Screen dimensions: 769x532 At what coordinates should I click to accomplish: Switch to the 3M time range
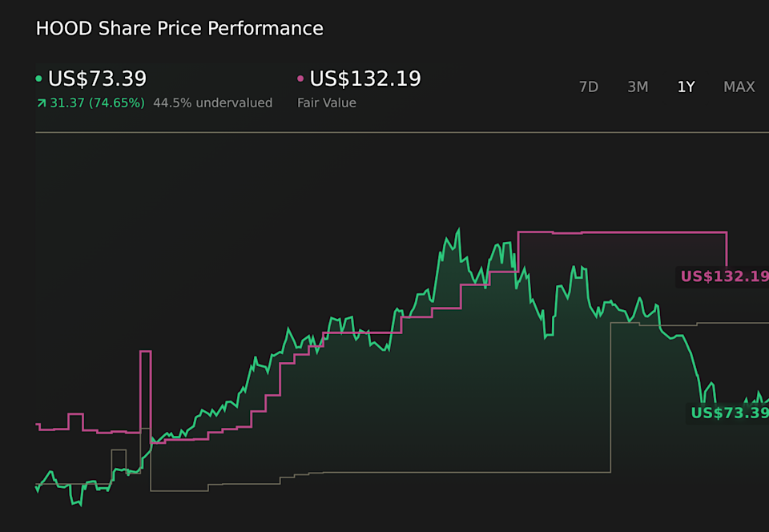638,87
